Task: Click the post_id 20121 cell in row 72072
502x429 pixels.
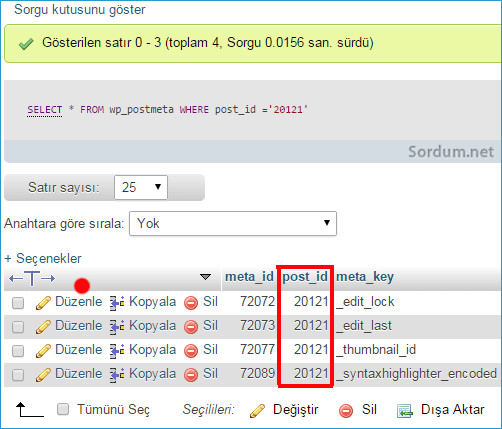Action: (x=311, y=301)
